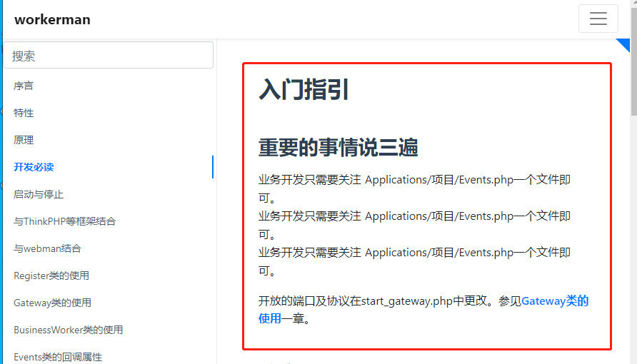The height and width of the screenshot is (364, 637).
Task: Open 启动与停止 in the sidebar
Action: click(39, 194)
